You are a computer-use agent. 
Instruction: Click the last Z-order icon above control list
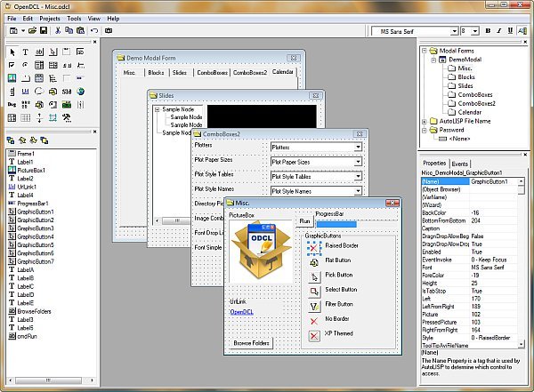point(44,140)
